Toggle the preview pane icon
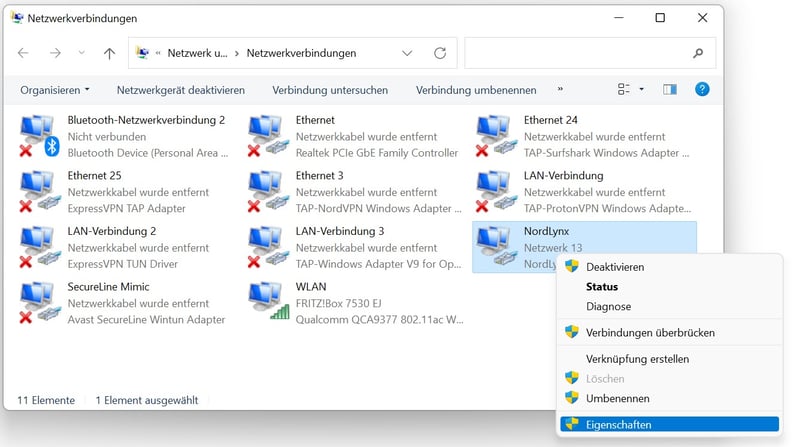Viewport: 800px width, 447px height. [x=670, y=89]
